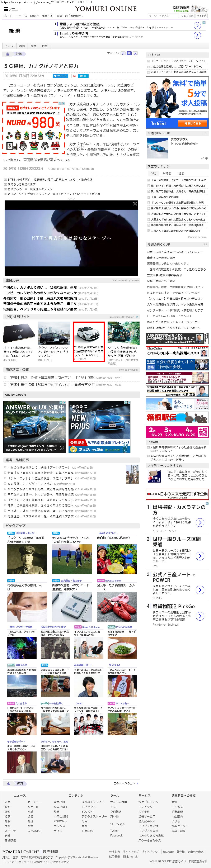Open コンビニのレジ article link
The height and width of the screenshot is (868, 211).
(x=40, y=293)
